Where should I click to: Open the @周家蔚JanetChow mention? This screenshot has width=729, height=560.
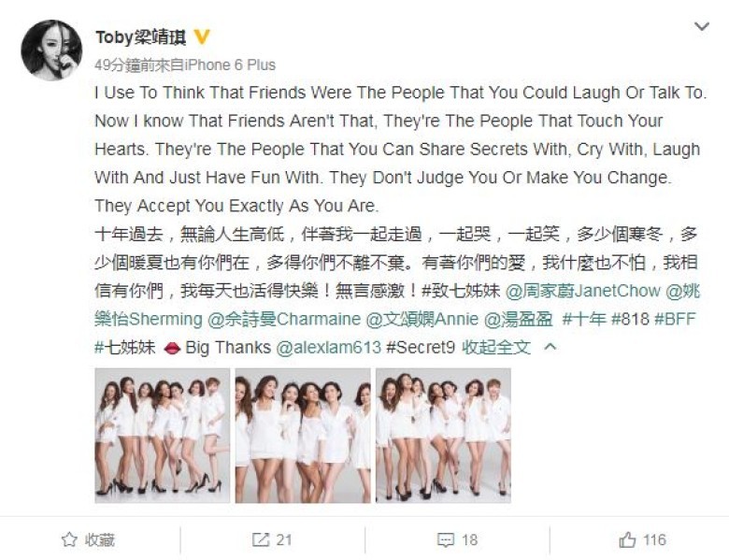pyautogui.click(x=582, y=291)
